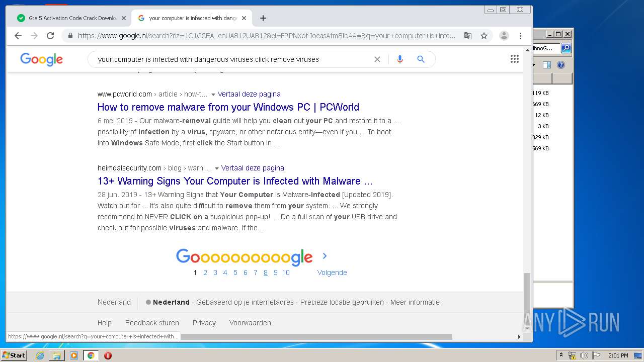
Task: Open 'How to remove malware from your Windows PC'
Action: 228,107
